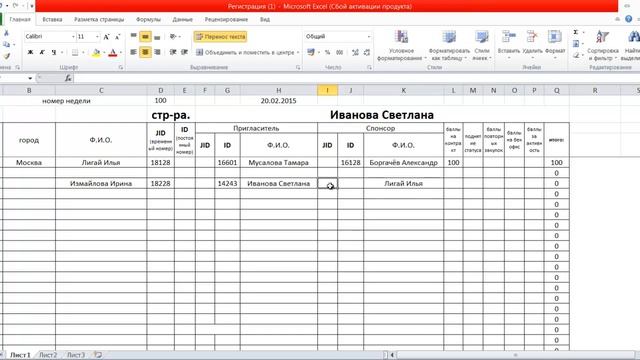Click the Format Painter brush icon
The width and height of the screenshot is (640, 360).
[x=7, y=56]
